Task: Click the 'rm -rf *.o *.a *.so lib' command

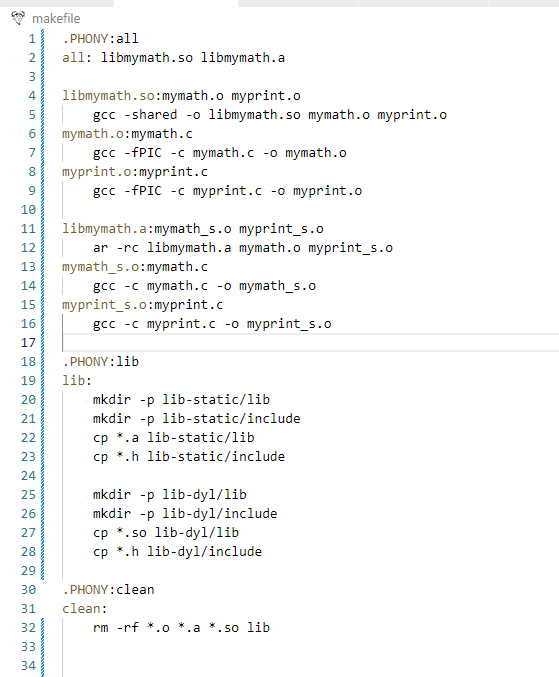Action: coord(181,628)
